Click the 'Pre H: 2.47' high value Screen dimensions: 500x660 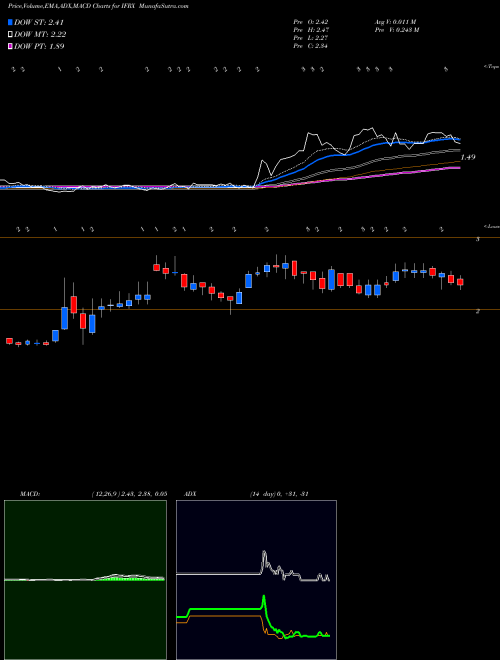coord(311,29)
